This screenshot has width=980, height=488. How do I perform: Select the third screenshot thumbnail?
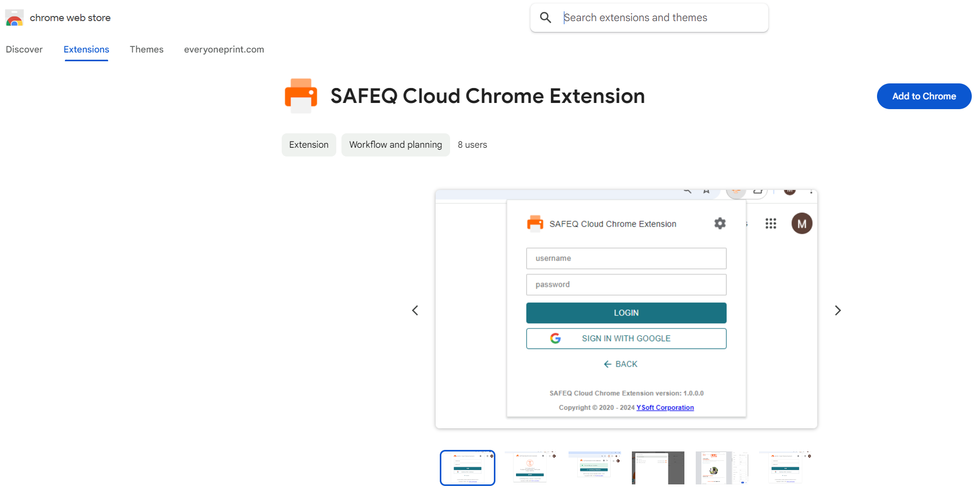pos(594,467)
